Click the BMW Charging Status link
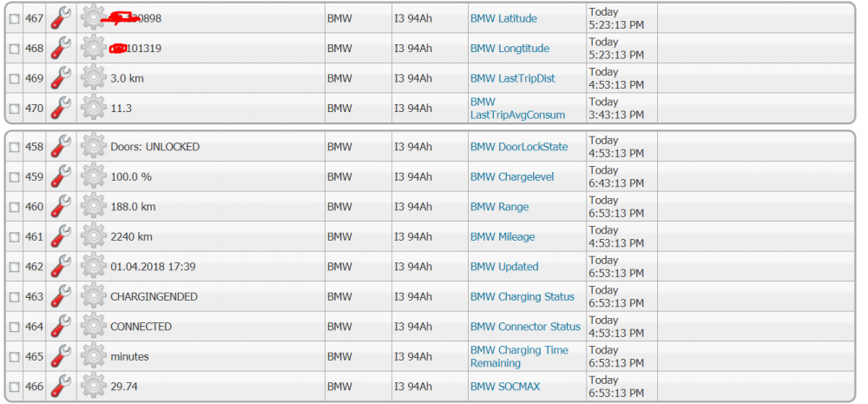 click(x=522, y=297)
